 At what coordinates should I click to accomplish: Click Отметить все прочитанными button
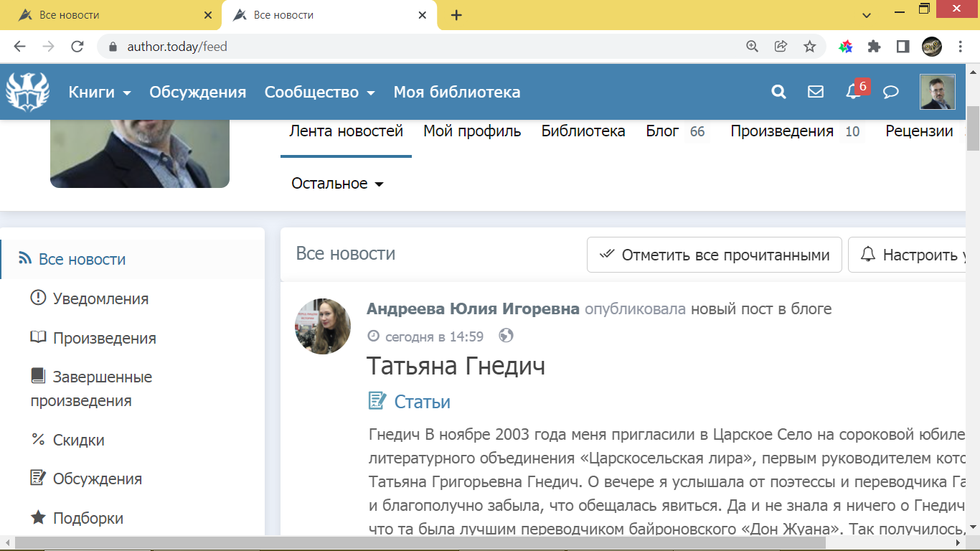coord(715,255)
